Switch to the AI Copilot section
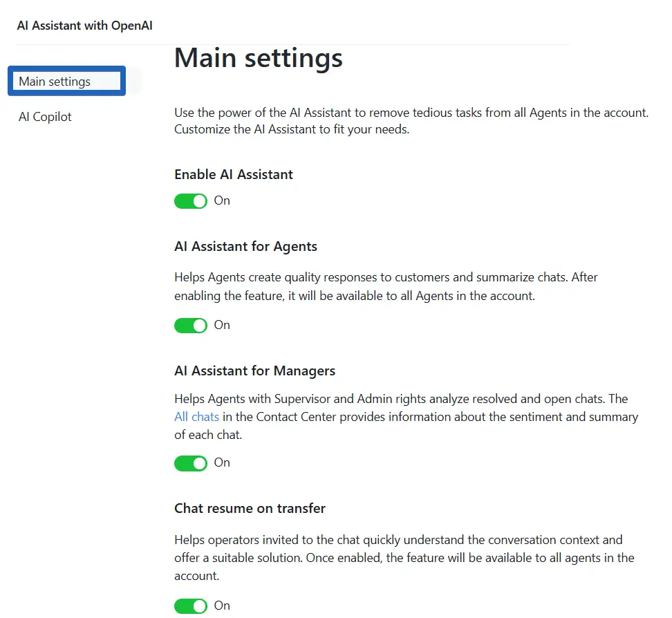672x618 pixels. click(x=46, y=117)
